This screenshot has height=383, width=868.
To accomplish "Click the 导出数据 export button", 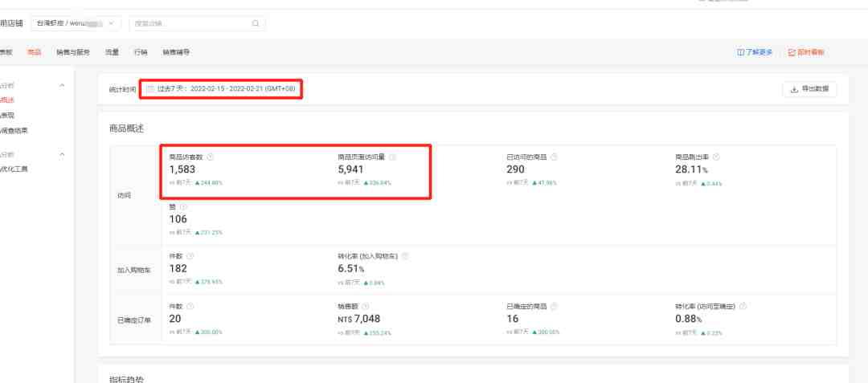I will [809, 89].
